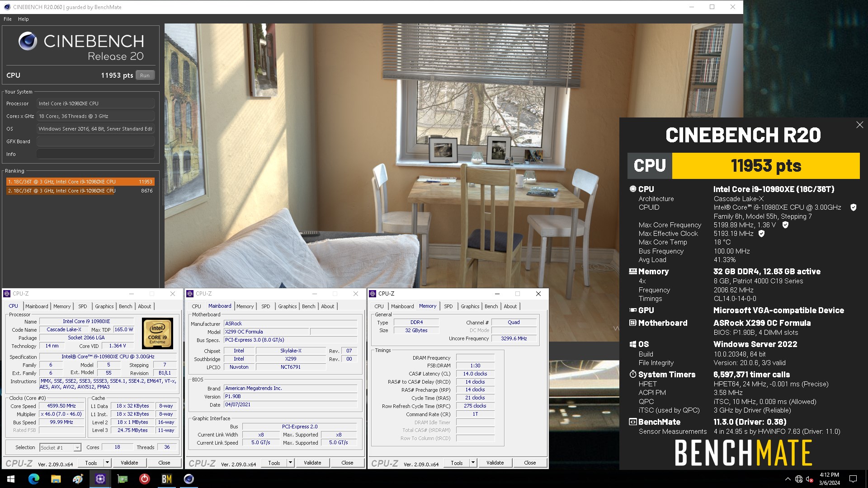Click the yellow 11953 pts score banner
Viewport: 868px width, 488px height.
pos(766,166)
